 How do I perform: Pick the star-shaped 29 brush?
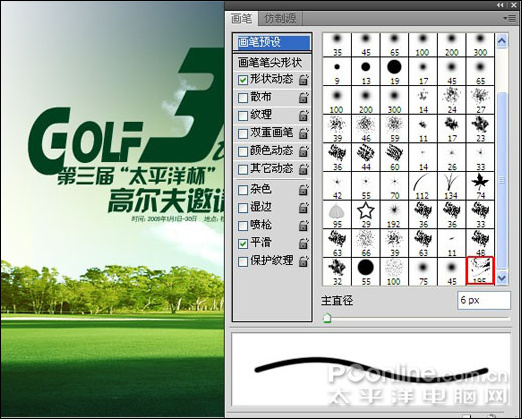(x=366, y=214)
